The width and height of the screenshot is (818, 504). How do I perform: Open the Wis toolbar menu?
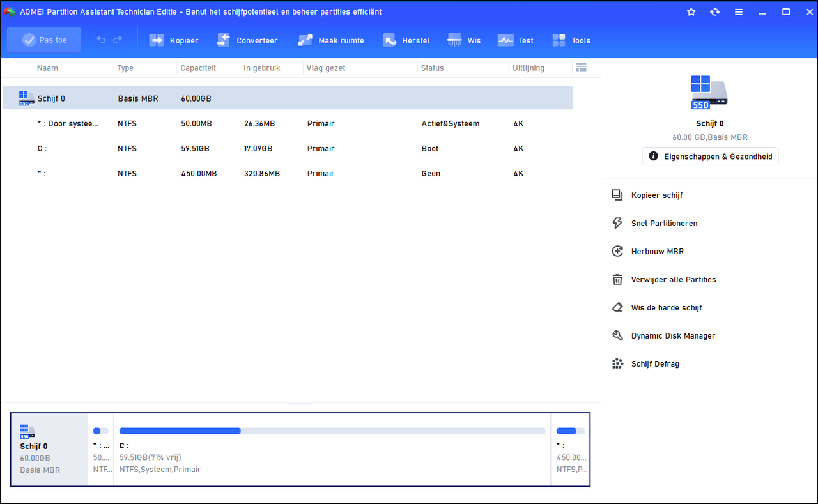click(x=465, y=40)
